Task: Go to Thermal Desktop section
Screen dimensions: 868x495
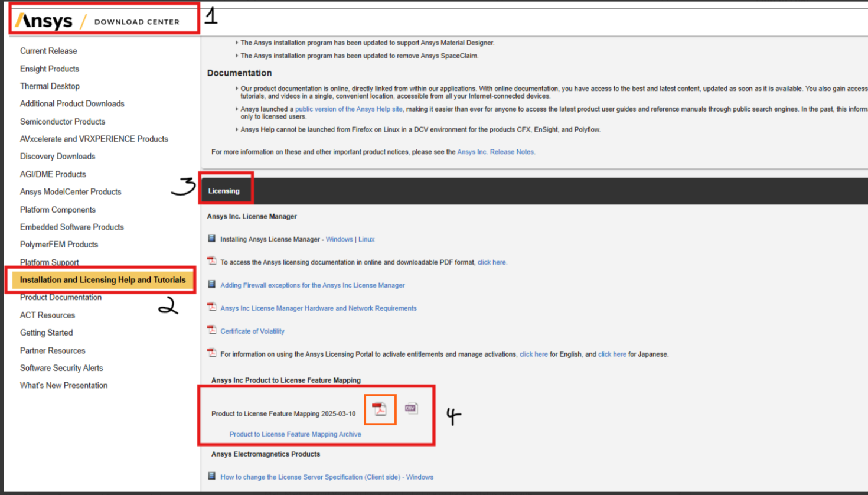Action: click(x=50, y=86)
